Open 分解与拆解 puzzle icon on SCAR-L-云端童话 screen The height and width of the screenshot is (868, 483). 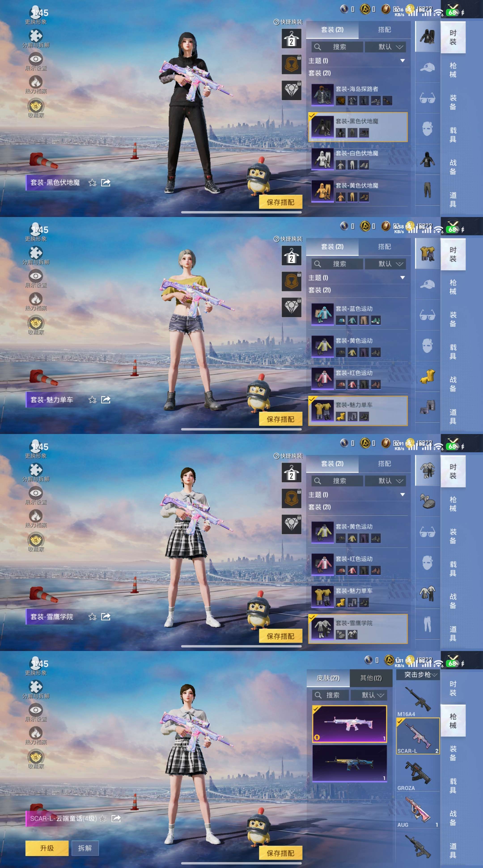tap(36, 689)
